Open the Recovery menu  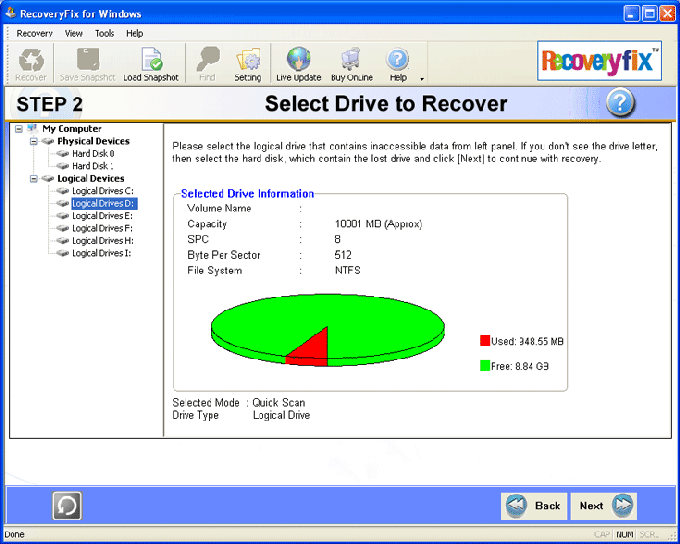(34, 33)
